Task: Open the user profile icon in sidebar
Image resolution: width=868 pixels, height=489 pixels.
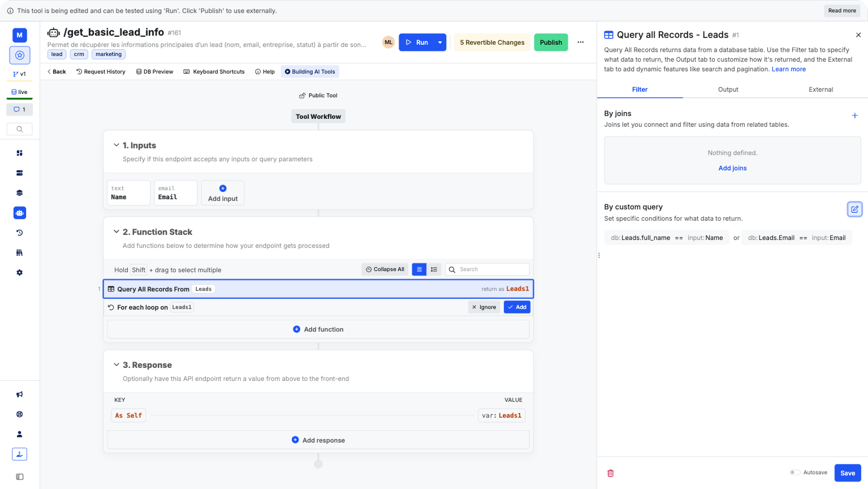Action: (20, 434)
